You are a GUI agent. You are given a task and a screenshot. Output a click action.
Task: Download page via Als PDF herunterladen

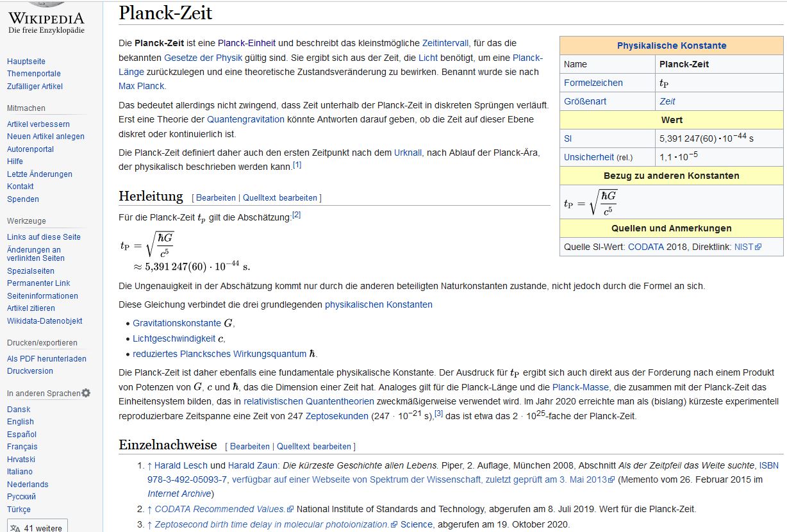tap(47, 359)
